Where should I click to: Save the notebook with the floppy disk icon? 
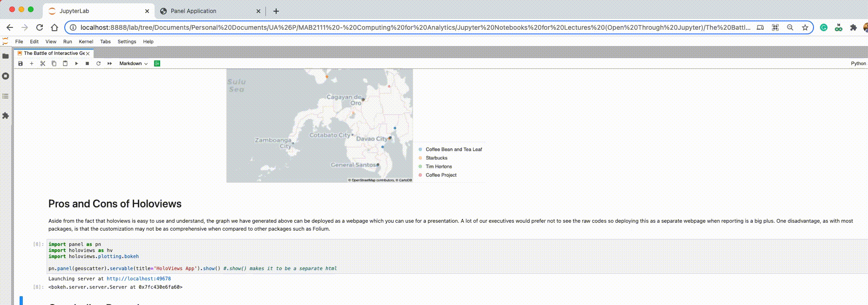tap(20, 64)
